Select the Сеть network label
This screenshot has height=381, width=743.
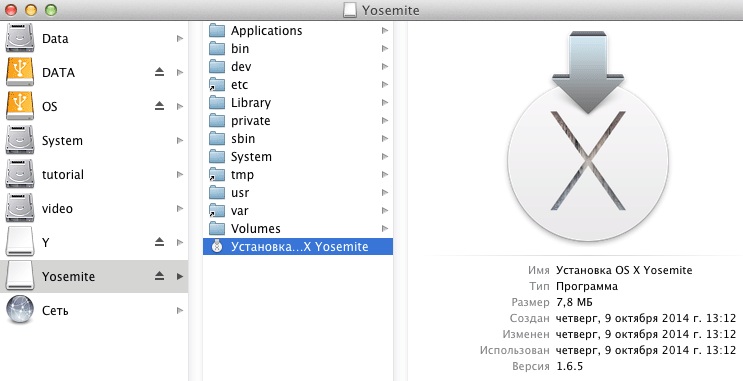[x=55, y=311]
